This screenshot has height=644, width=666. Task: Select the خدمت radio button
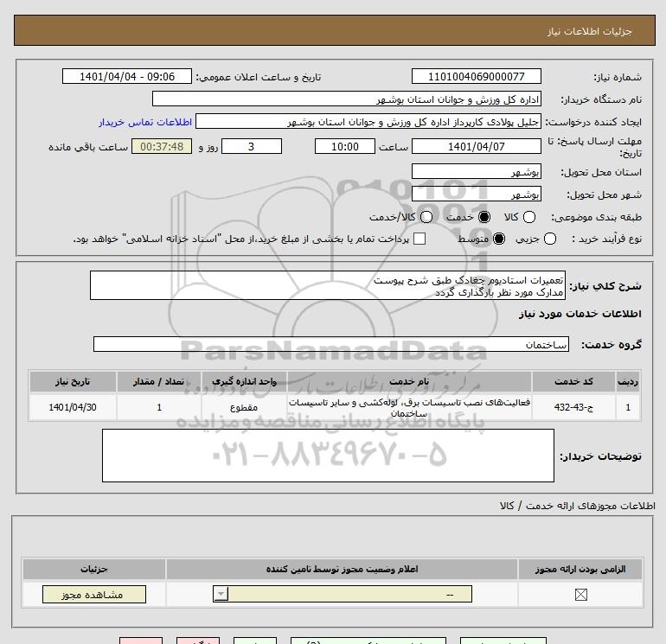[483, 217]
